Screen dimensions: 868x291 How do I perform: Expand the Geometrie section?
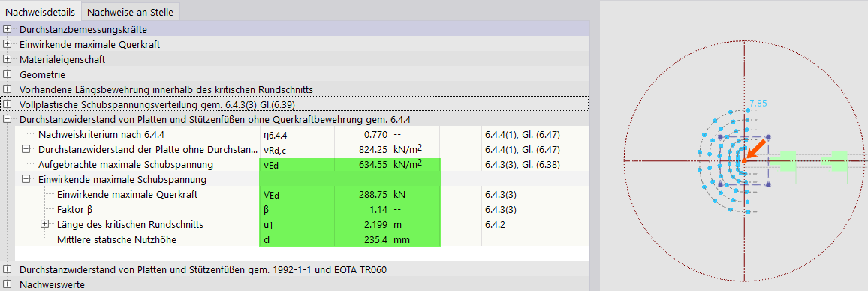click(8, 73)
